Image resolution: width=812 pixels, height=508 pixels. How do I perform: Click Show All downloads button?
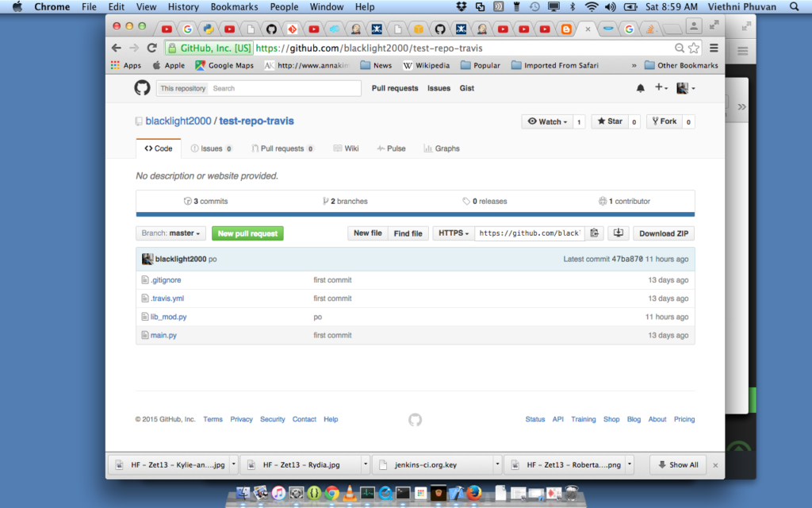[x=678, y=465]
